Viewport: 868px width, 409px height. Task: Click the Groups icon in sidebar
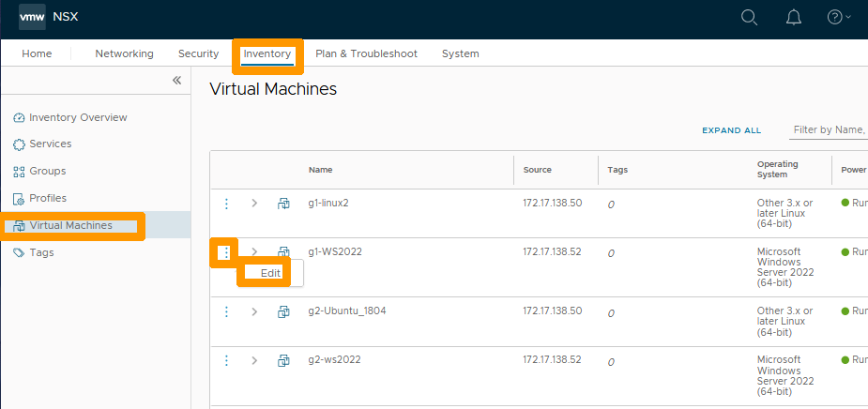point(20,172)
